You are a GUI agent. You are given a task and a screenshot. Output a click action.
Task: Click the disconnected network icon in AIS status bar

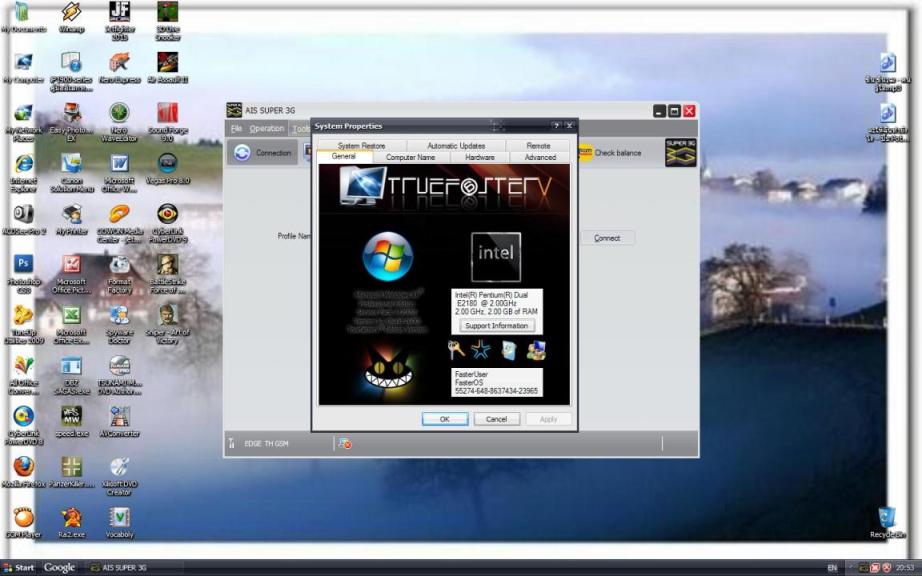345,444
